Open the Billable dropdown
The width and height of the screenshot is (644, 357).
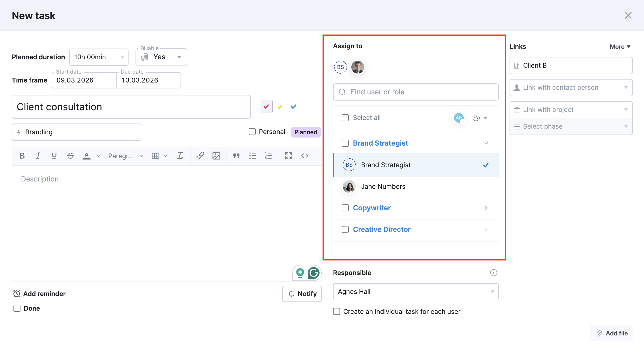[x=161, y=57]
